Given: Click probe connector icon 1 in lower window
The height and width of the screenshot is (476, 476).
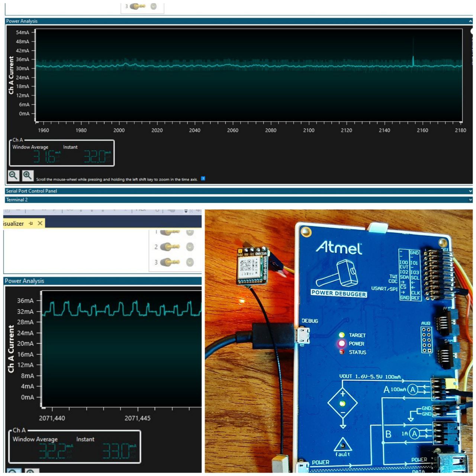Looking at the screenshot, I should pyautogui.click(x=170, y=232).
